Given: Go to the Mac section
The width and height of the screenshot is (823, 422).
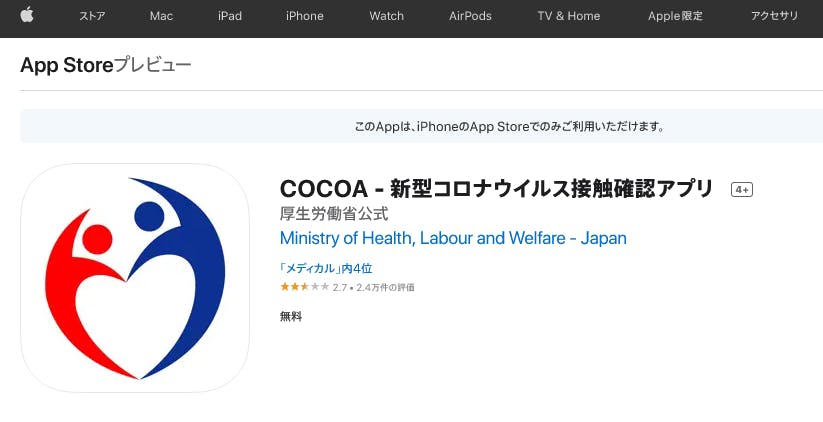Looking at the screenshot, I should [161, 16].
